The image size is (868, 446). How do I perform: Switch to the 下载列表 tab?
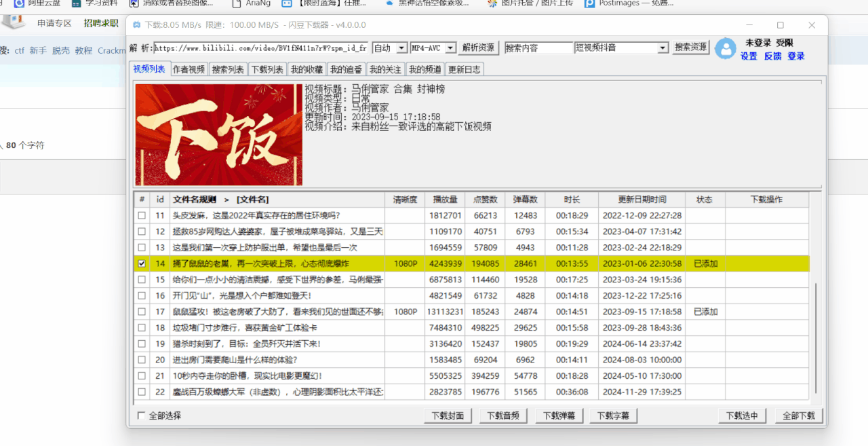click(x=267, y=69)
